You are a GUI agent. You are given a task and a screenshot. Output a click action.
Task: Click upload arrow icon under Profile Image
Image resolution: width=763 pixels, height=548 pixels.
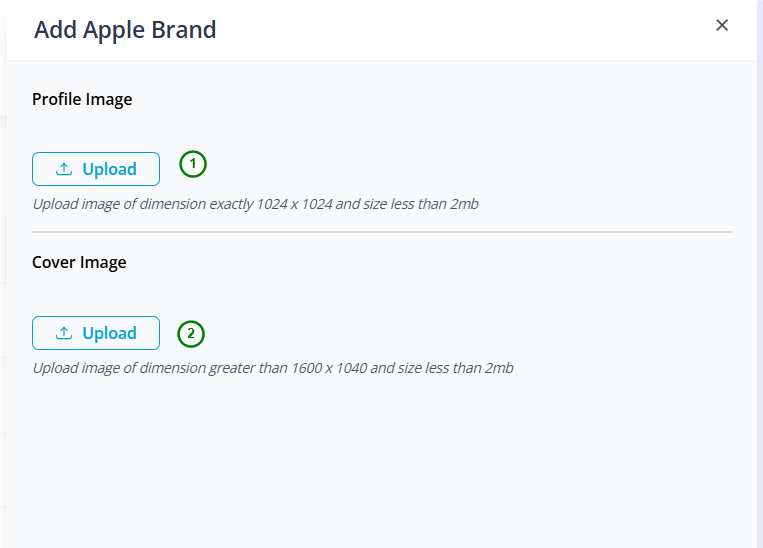point(64,169)
